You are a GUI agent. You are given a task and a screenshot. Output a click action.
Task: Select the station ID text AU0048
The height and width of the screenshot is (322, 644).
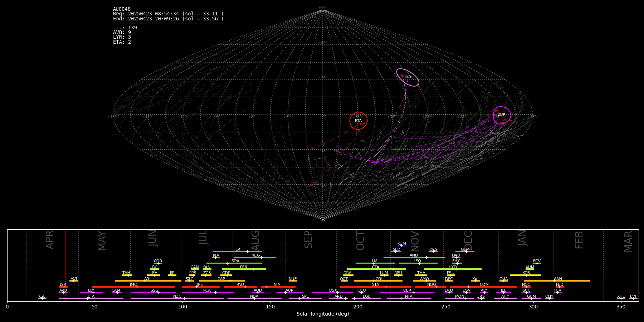[122, 9]
